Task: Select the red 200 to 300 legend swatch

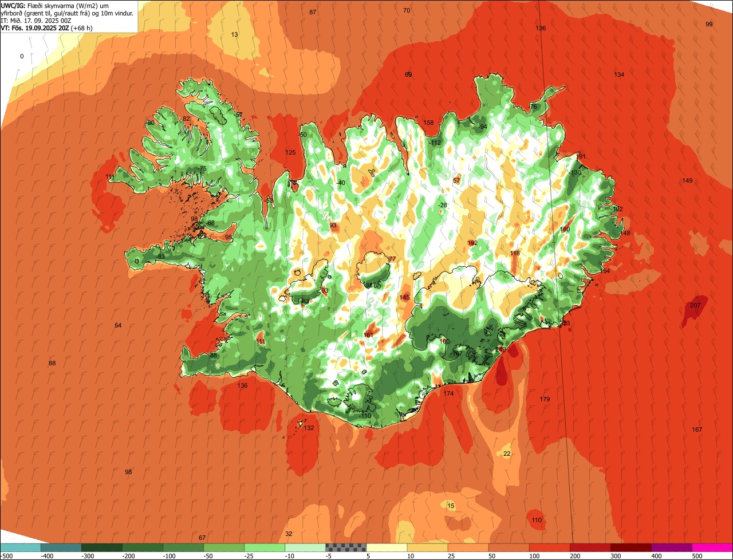Action: (590, 547)
